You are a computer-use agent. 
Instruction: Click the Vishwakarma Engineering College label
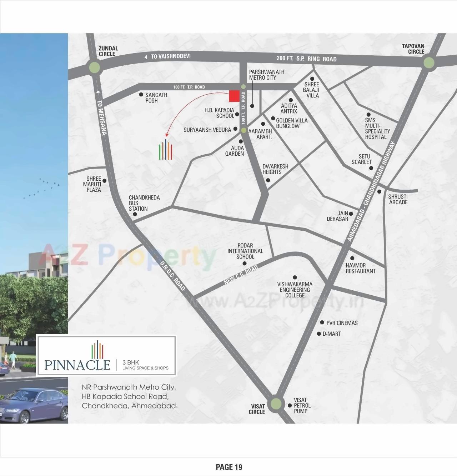(x=295, y=290)
